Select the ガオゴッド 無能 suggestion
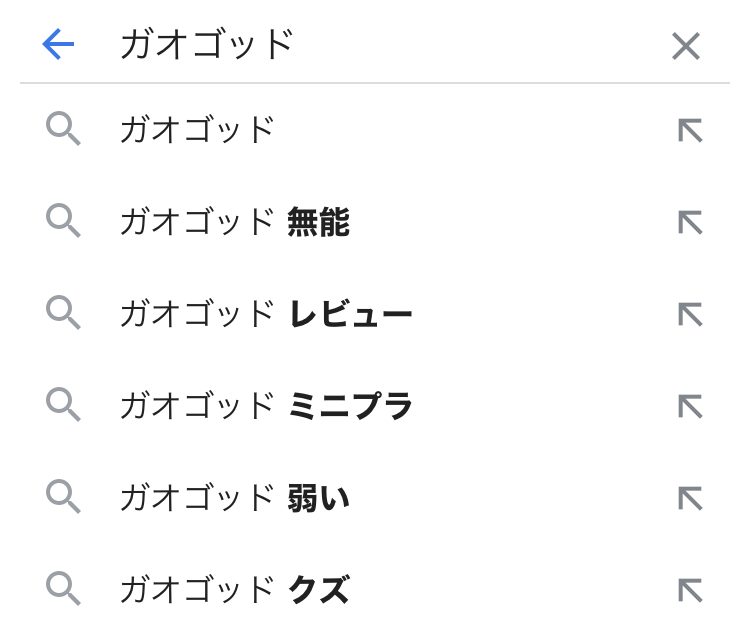 234,222
